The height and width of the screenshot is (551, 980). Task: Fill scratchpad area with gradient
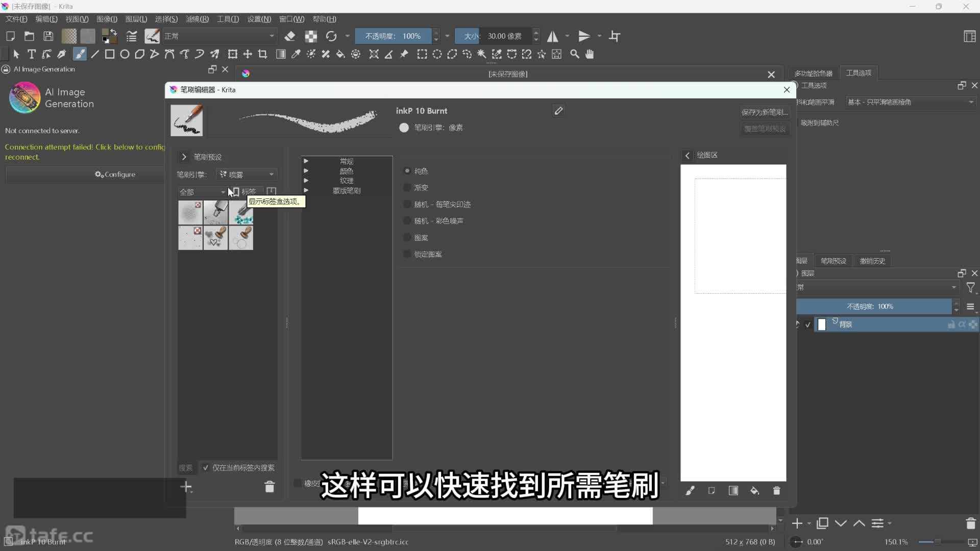point(733,491)
